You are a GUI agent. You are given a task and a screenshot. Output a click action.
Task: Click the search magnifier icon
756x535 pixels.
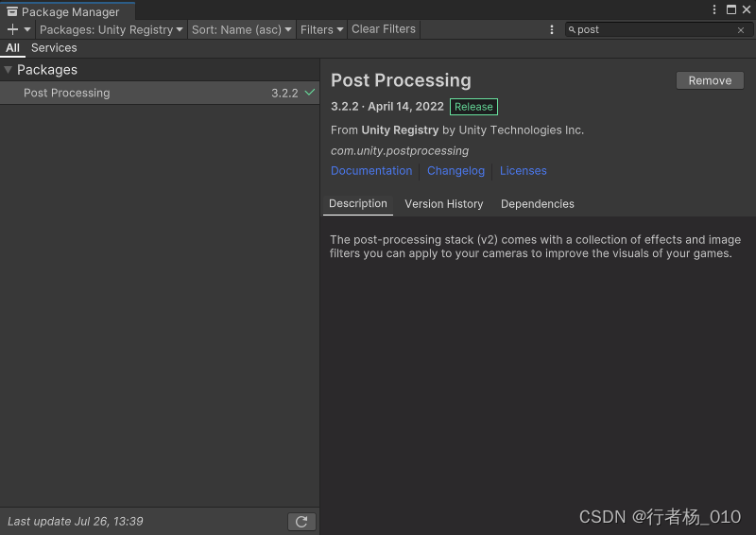[x=572, y=29]
